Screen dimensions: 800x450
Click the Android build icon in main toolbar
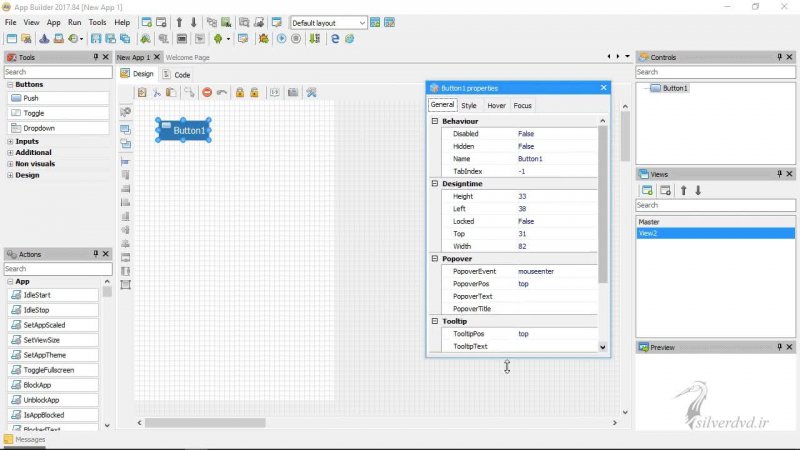(x=215, y=39)
